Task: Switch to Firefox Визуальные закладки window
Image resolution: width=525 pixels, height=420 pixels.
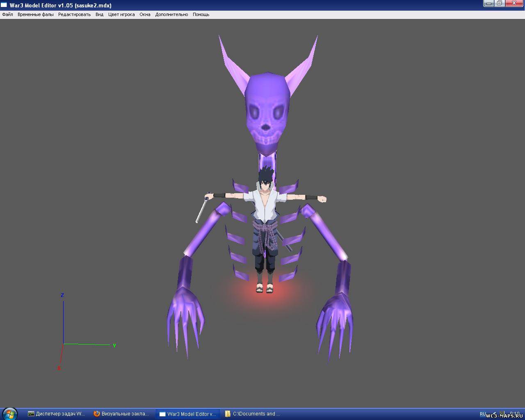Action: pos(121,414)
